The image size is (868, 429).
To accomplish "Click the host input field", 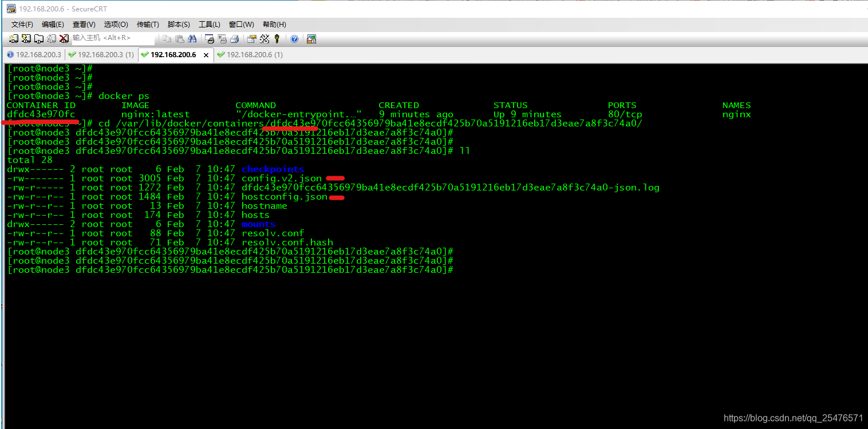I will coord(113,38).
